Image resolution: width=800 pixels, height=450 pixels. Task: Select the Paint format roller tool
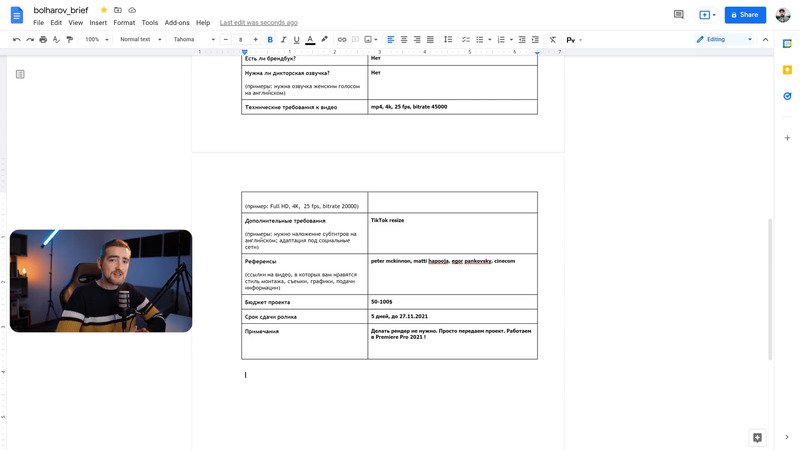(69, 39)
